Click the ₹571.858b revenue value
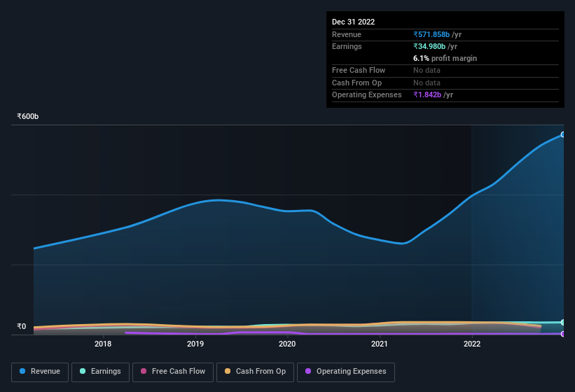The height and width of the screenshot is (392, 575). point(431,34)
